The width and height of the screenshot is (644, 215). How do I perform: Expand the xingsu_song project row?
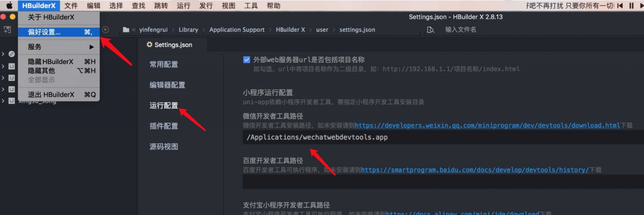(3, 101)
